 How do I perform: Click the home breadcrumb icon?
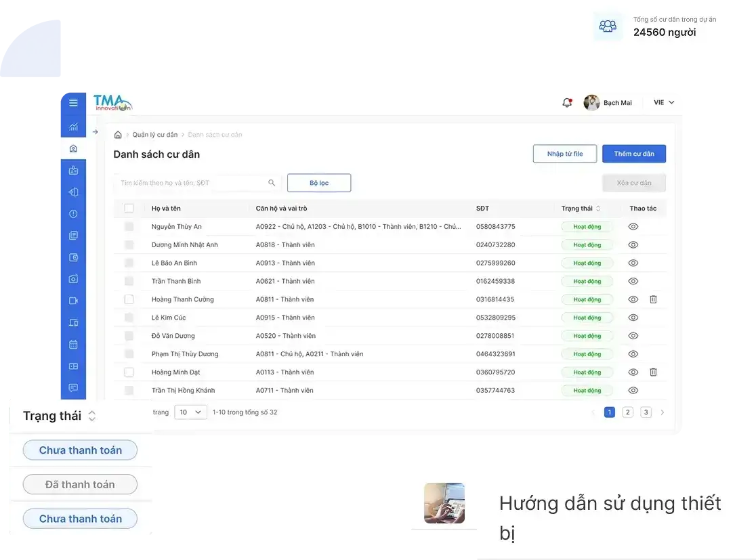pyautogui.click(x=118, y=135)
